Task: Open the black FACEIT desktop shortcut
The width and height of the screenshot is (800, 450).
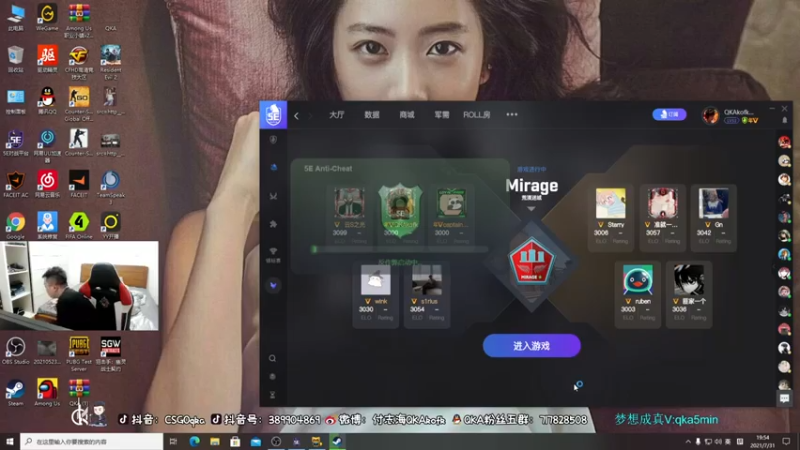Action: pos(79,184)
